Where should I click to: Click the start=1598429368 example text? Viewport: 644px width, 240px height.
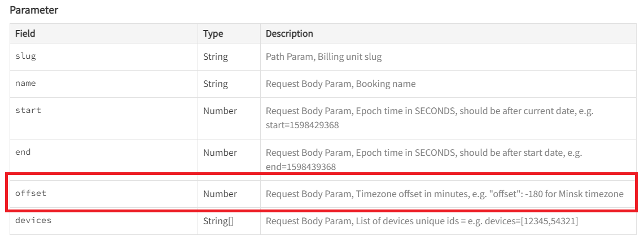pyautogui.click(x=303, y=125)
